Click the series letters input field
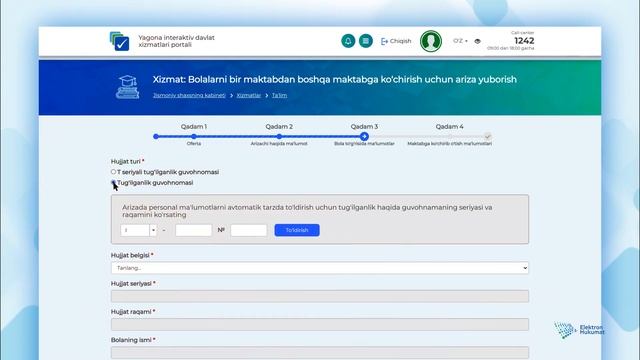640x360 pixels. [193, 230]
